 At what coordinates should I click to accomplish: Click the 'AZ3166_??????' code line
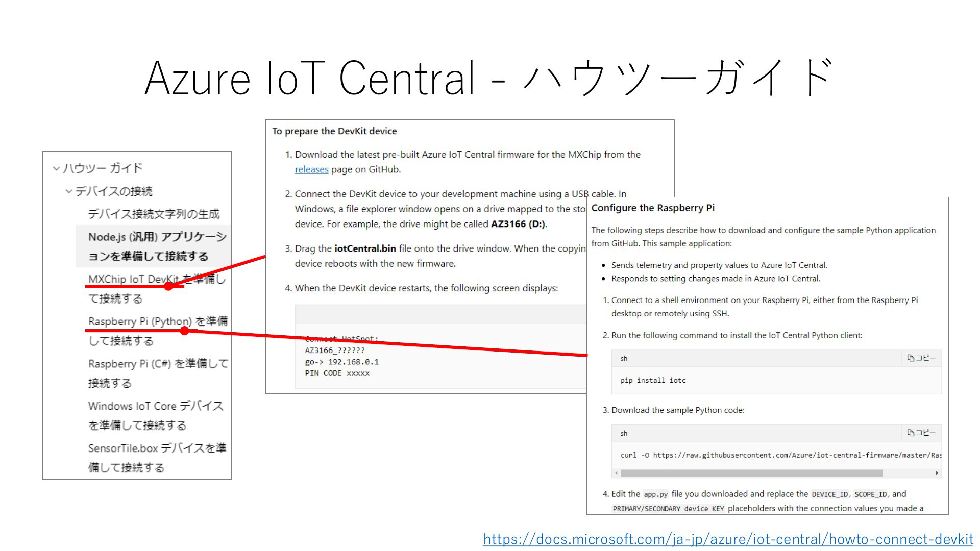[335, 350]
